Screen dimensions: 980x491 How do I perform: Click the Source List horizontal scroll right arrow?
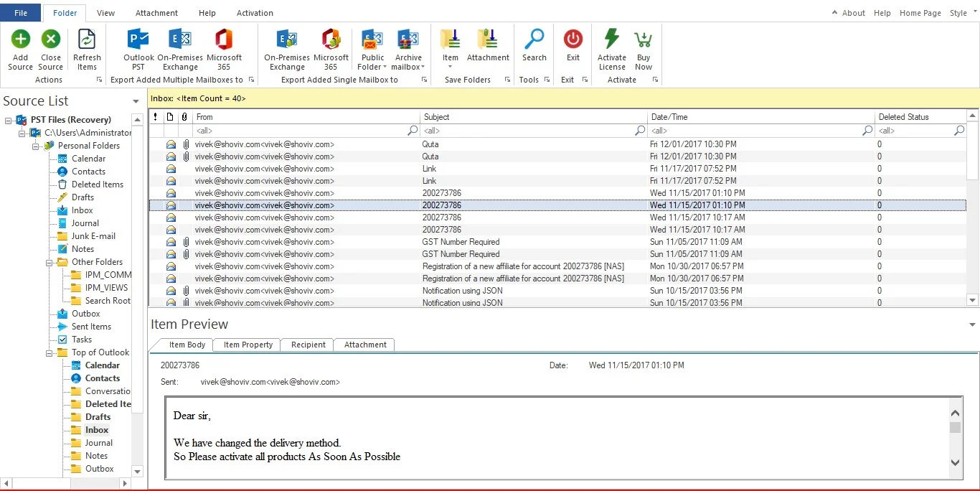point(125,484)
